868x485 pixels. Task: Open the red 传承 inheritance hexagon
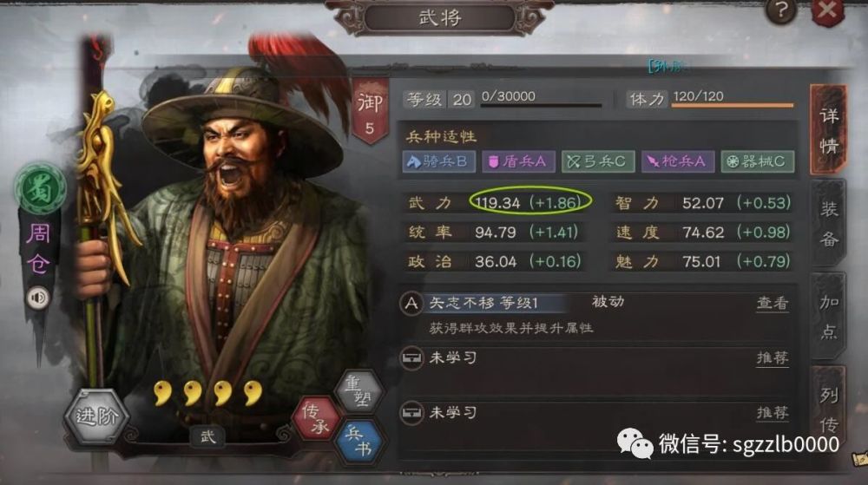(316, 419)
